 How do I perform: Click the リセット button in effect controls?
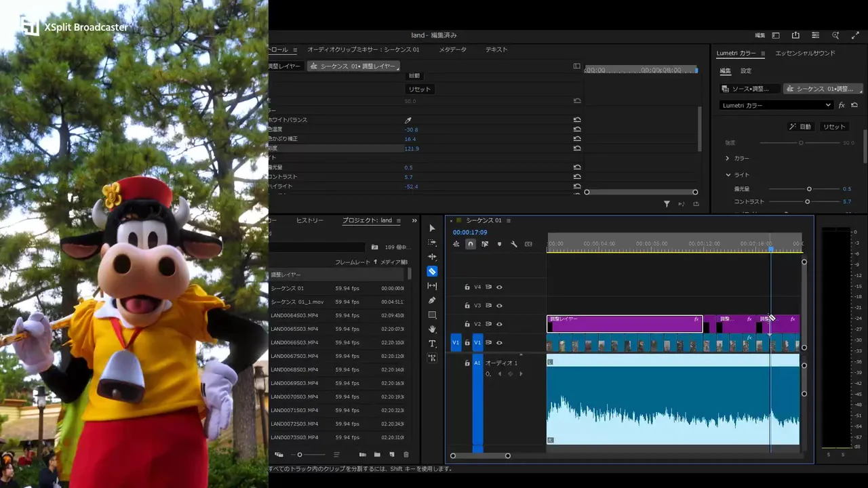419,89
